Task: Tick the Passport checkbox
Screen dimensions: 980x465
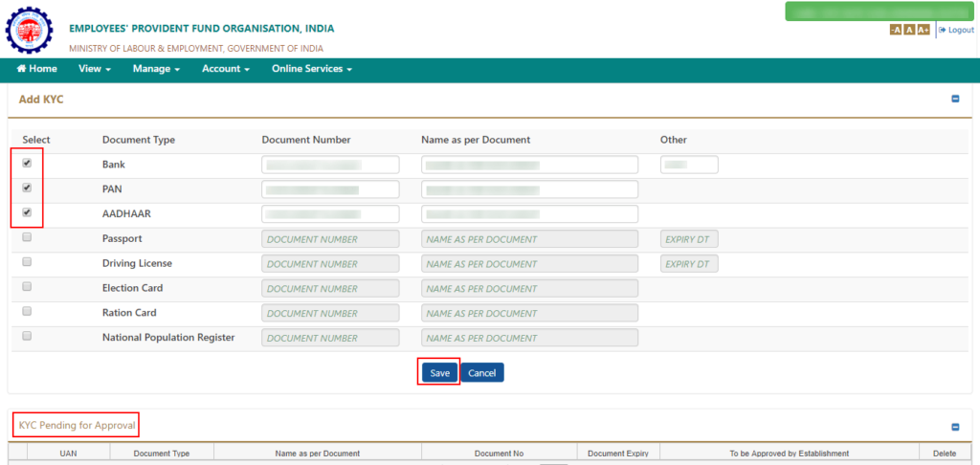Action: pos(27,237)
